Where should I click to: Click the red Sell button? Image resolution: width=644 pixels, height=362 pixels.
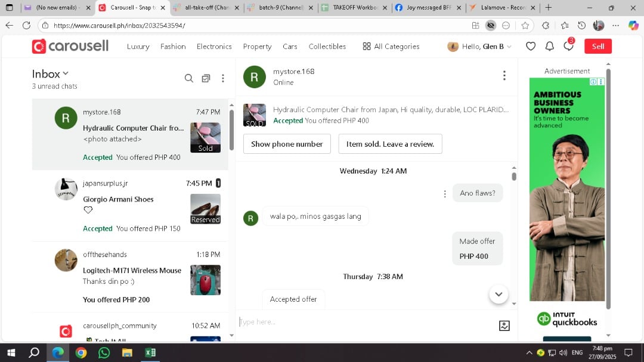pyautogui.click(x=597, y=47)
